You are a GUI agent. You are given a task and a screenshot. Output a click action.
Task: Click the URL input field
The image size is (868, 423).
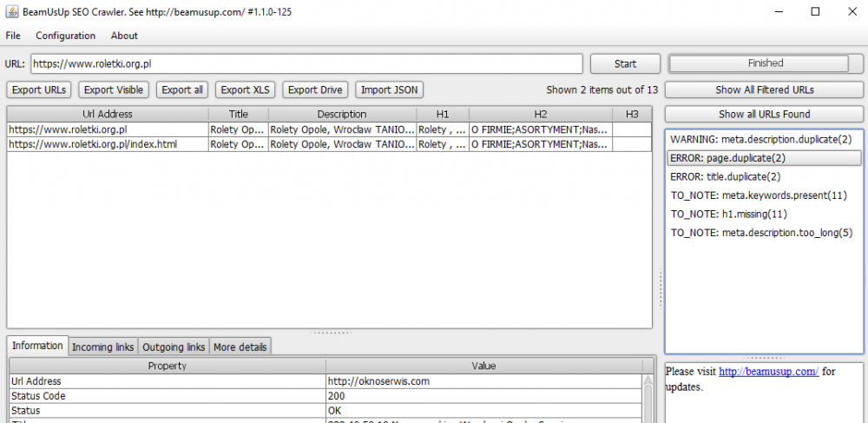(x=306, y=63)
